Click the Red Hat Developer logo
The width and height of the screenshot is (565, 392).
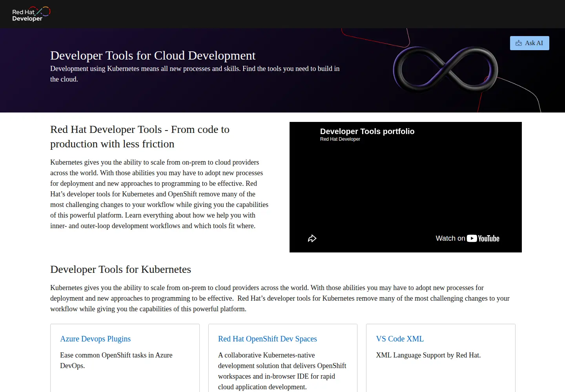coord(31,14)
